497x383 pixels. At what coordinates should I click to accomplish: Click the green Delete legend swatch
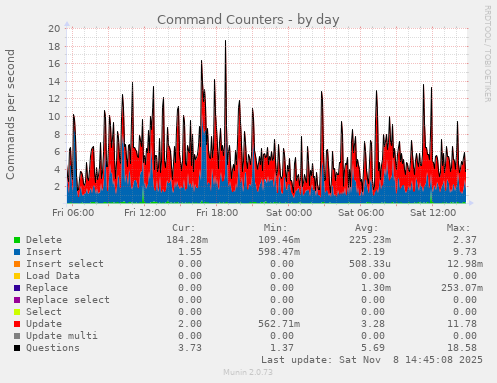(x=17, y=240)
